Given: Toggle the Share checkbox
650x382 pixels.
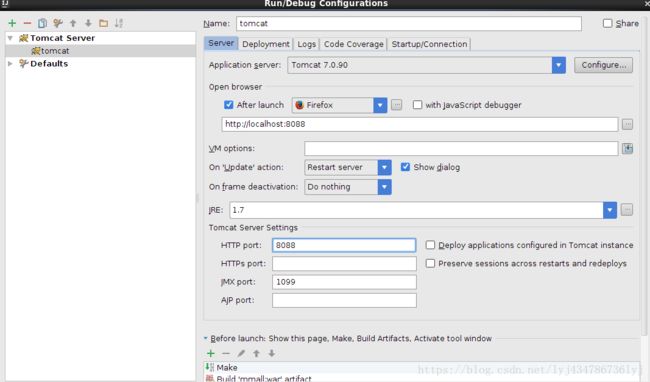Looking at the screenshot, I should [607, 23].
